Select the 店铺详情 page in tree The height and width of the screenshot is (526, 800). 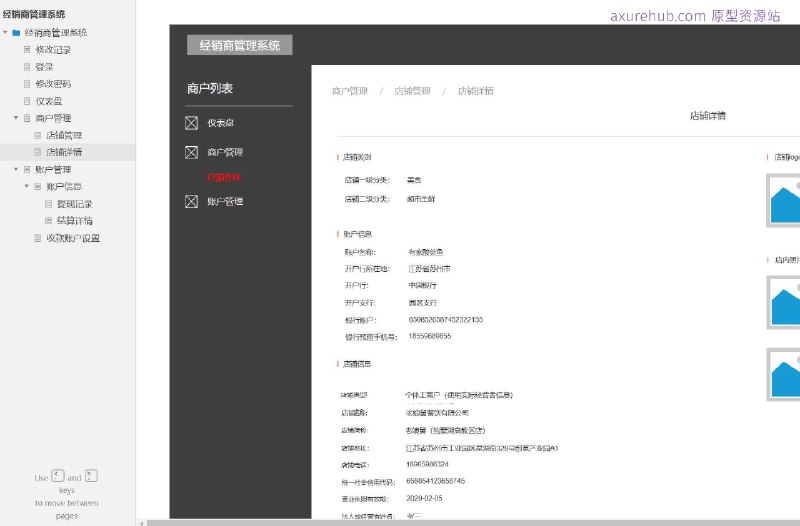[x=64, y=152]
